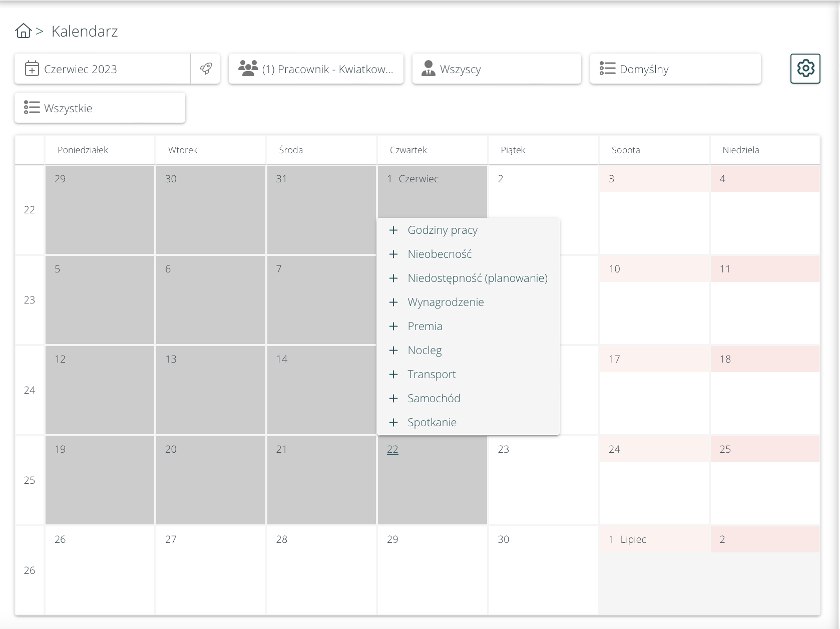The width and height of the screenshot is (840, 629).
Task: Open calendar settings gear icon
Action: tap(805, 69)
